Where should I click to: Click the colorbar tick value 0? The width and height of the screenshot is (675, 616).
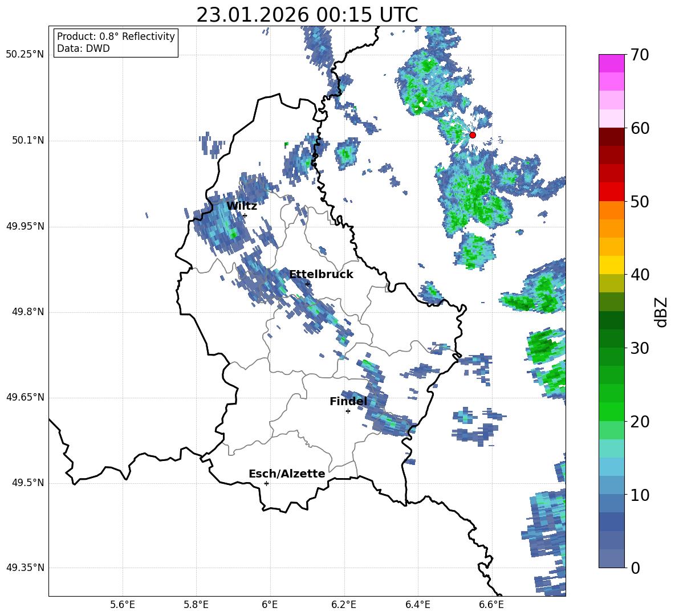pyautogui.click(x=635, y=568)
